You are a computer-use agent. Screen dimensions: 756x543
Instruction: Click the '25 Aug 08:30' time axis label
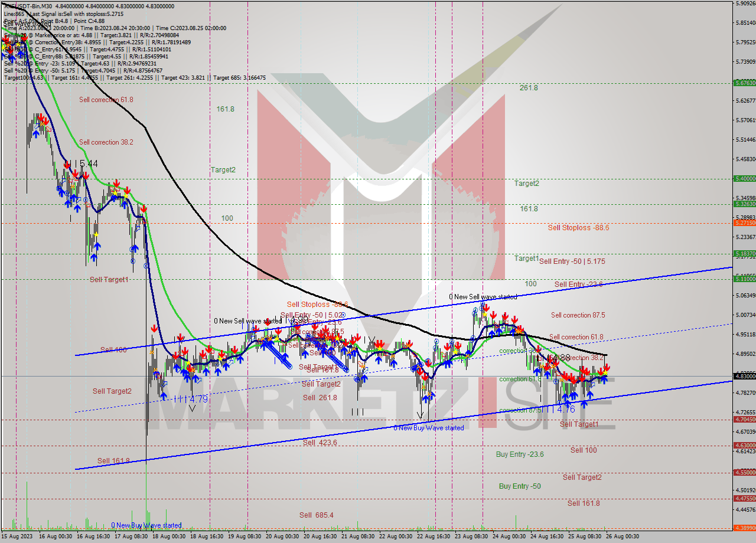coord(585,537)
